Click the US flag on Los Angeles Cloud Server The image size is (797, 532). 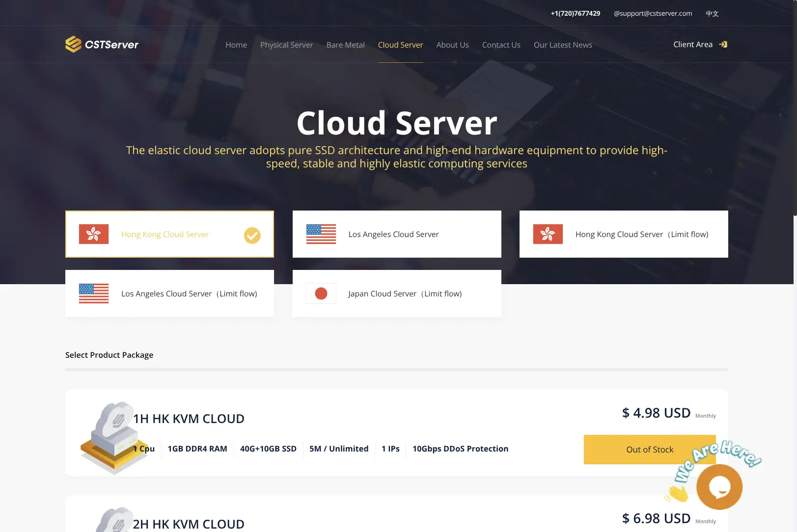pos(321,234)
